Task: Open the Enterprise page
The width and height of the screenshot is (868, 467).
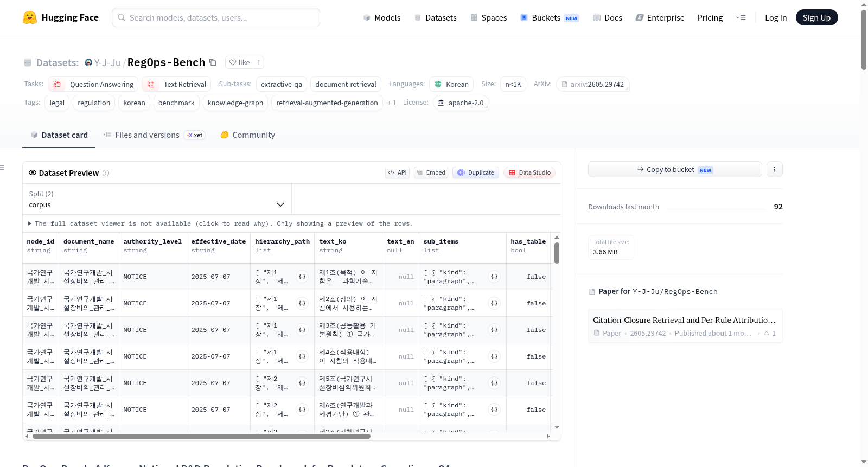Action: [660, 17]
